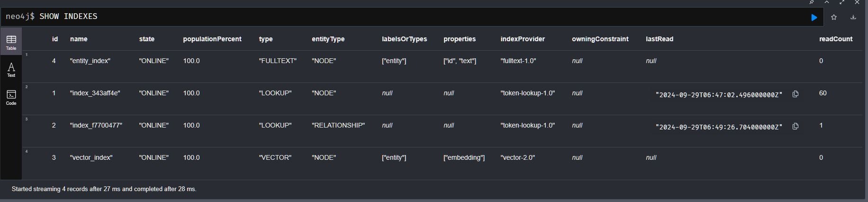Download the query results
Screen dimensions: 868x202
click(x=853, y=18)
